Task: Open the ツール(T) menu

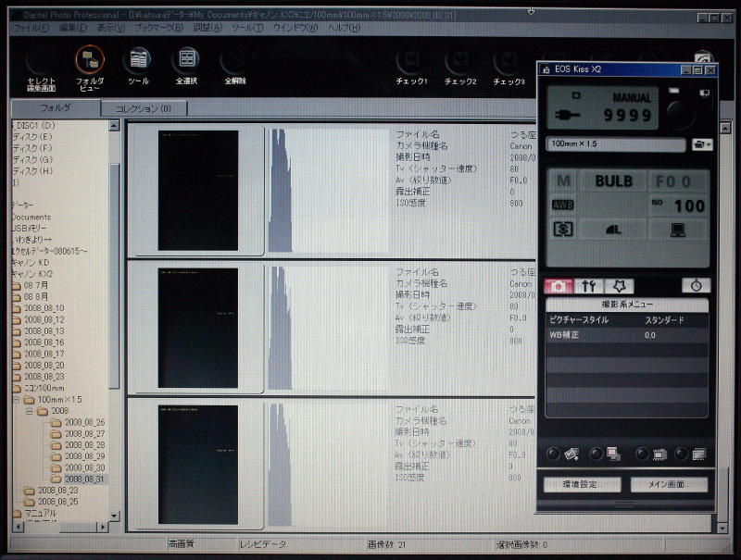Action: 247,28
